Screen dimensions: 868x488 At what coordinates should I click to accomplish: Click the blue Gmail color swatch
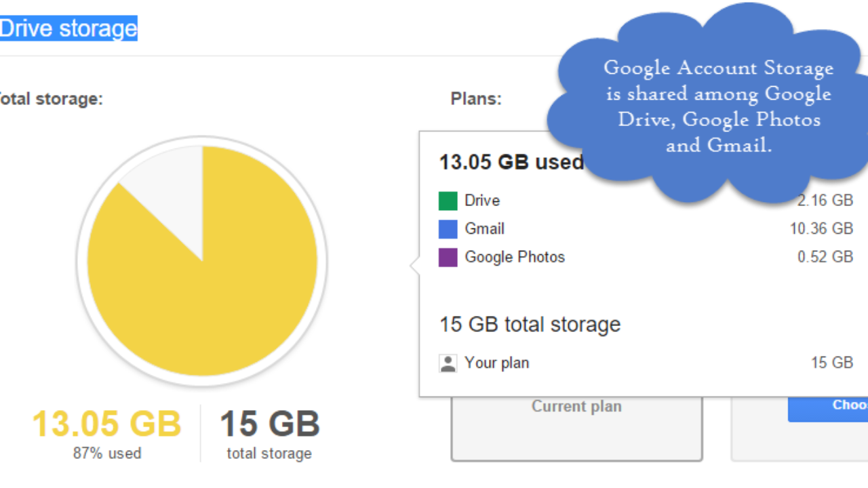(448, 229)
